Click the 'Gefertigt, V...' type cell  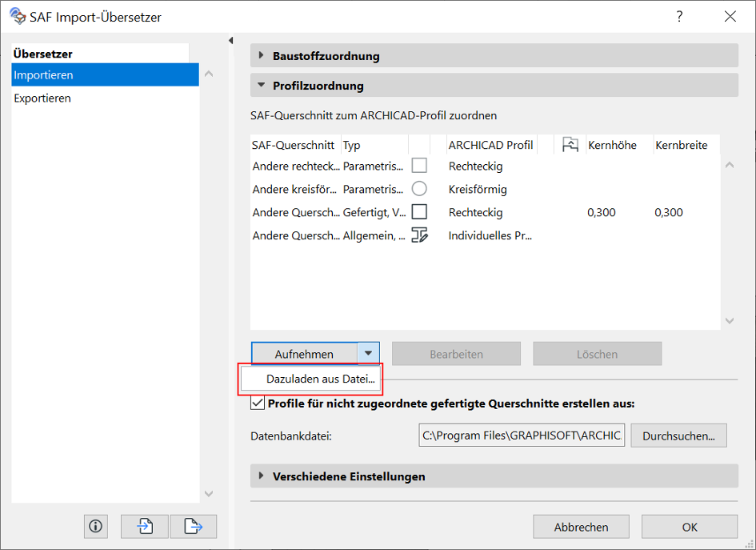click(x=374, y=212)
